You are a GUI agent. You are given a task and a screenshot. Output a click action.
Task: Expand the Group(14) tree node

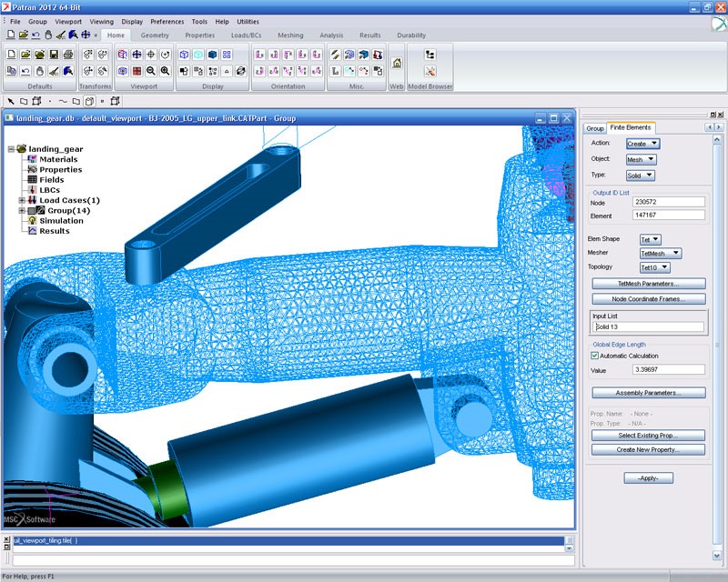(22, 210)
